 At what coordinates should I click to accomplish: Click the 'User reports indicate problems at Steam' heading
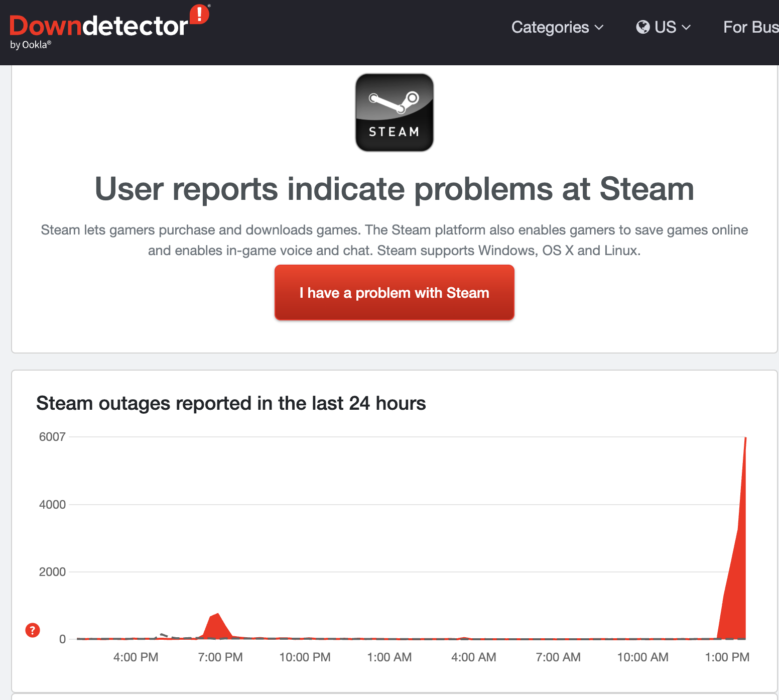click(x=394, y=189)
